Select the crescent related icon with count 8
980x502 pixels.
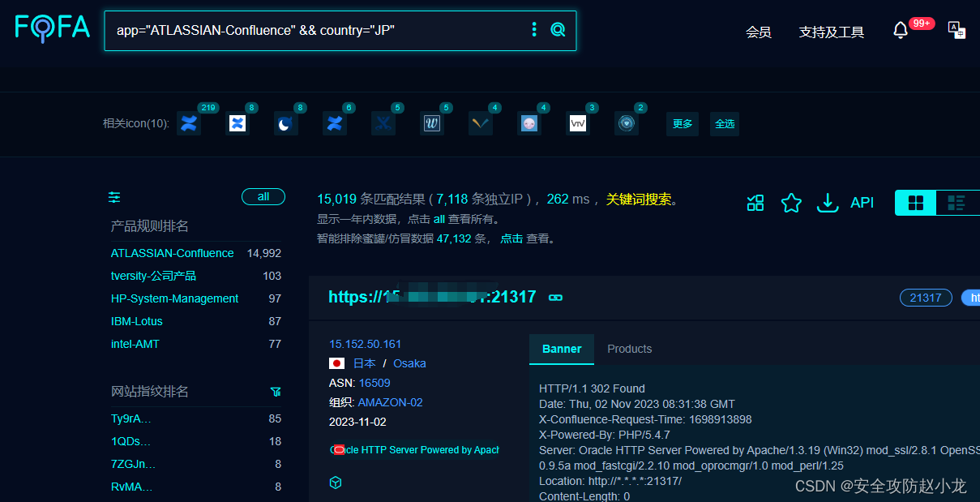click(286, 123)
